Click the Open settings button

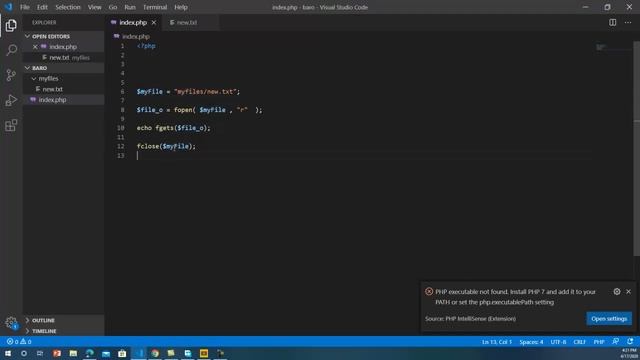(x=609, y=318)
